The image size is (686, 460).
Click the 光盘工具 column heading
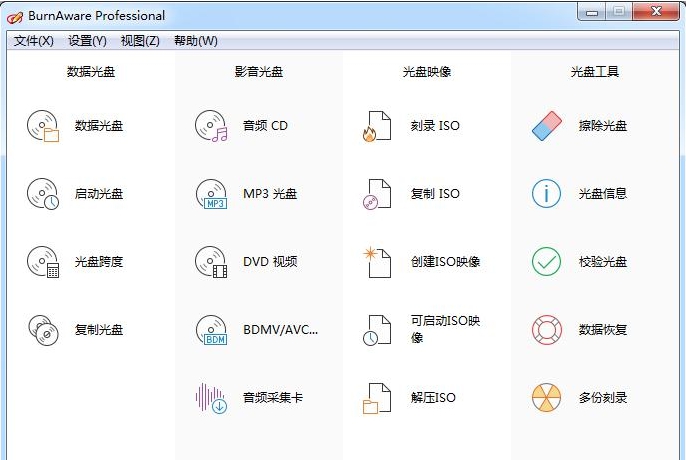(x=595, y=72)
